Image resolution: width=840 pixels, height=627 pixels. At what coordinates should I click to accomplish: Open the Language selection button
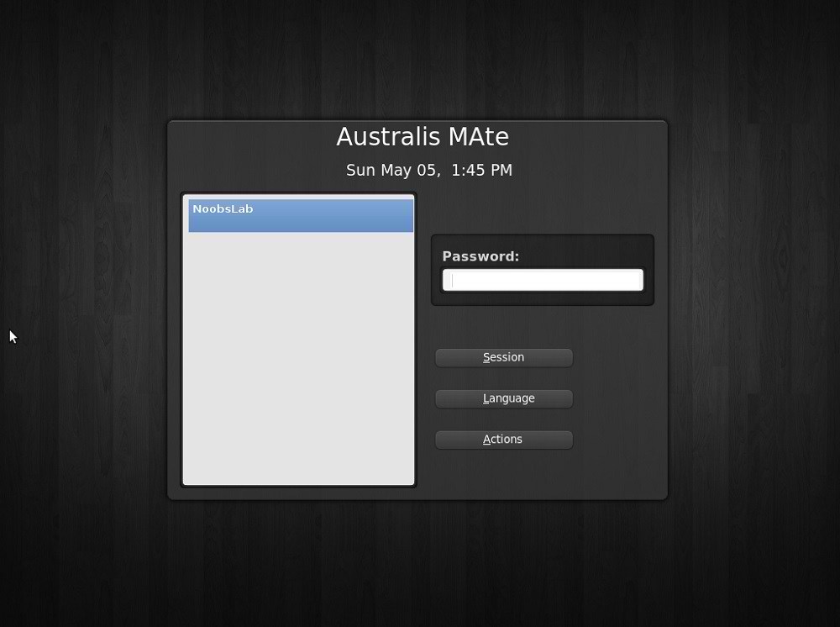pos(503,398)
